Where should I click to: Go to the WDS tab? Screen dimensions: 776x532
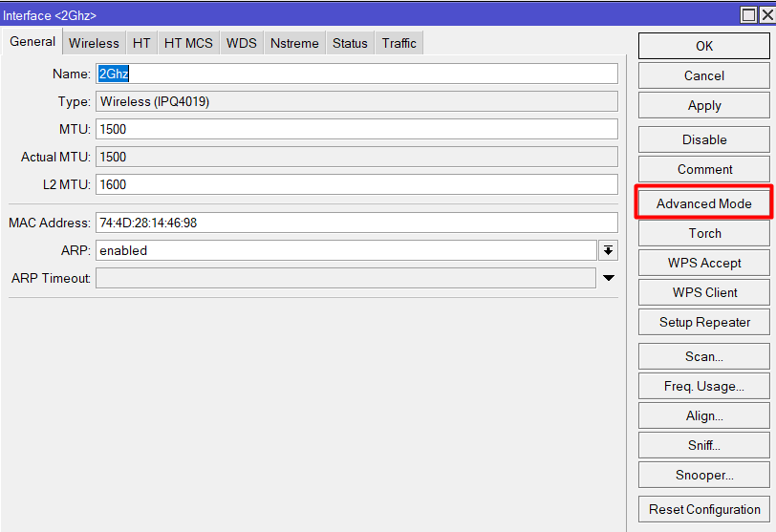tap(241, 43)
